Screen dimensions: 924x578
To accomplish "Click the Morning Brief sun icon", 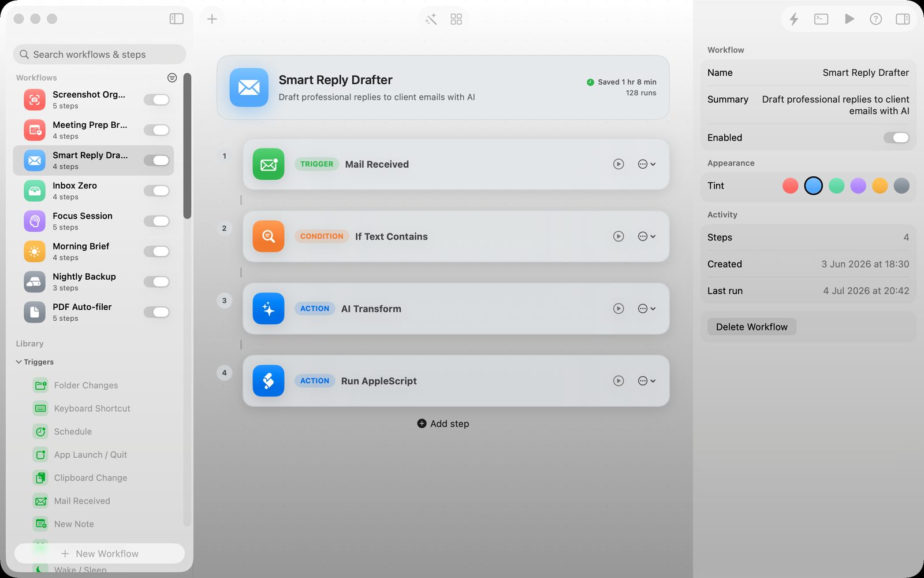I will 35,251.
